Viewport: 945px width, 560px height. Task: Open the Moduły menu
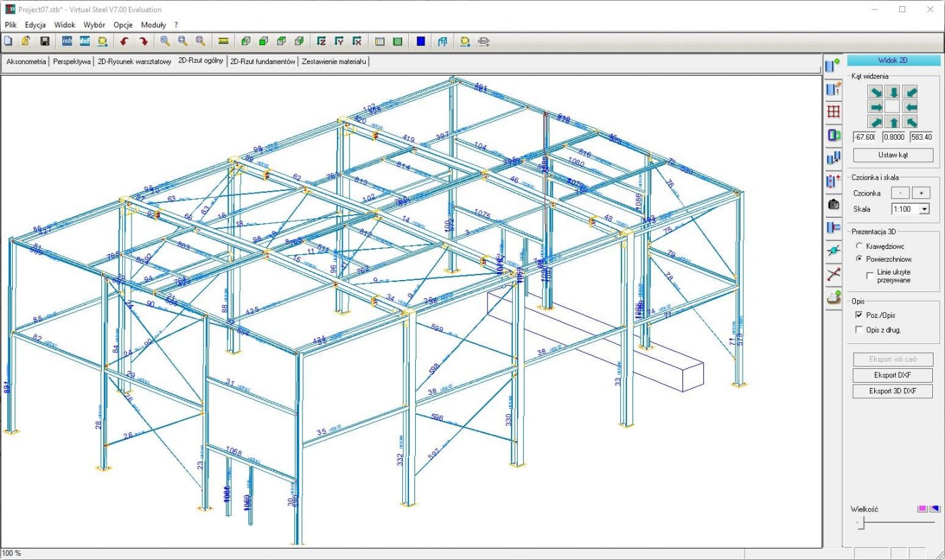(153, 24)
